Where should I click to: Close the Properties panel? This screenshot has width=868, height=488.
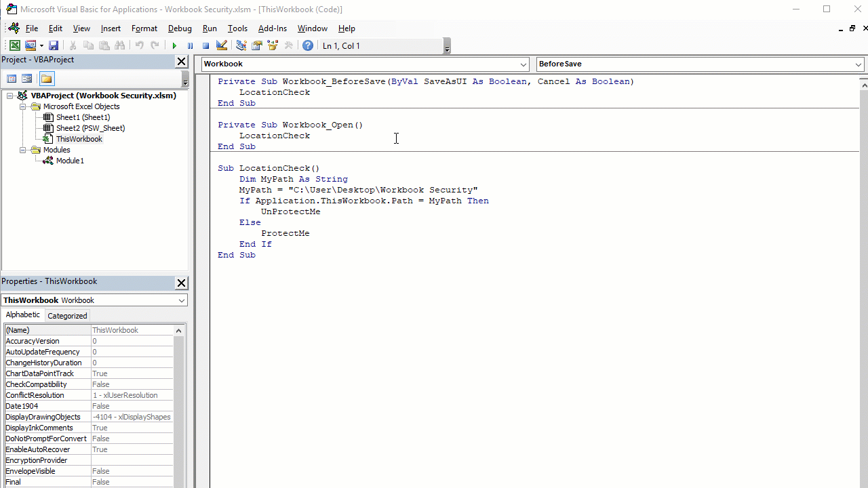[x=181, y=283]
